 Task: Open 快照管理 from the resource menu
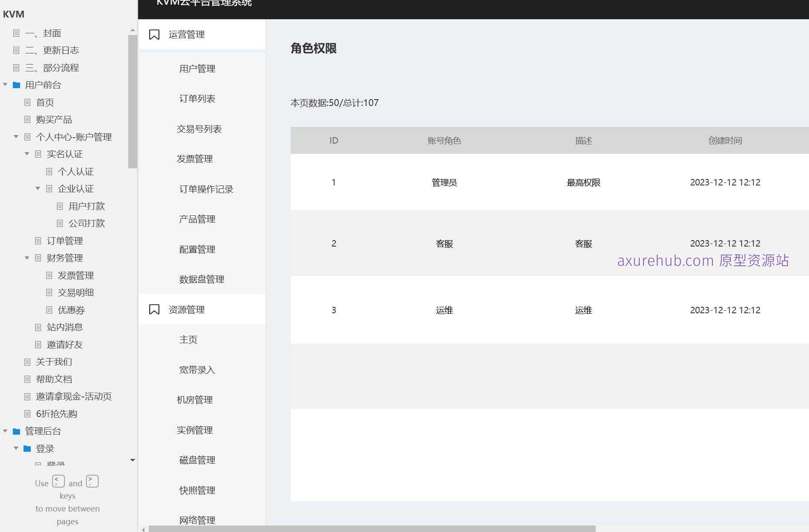[197, 490]
